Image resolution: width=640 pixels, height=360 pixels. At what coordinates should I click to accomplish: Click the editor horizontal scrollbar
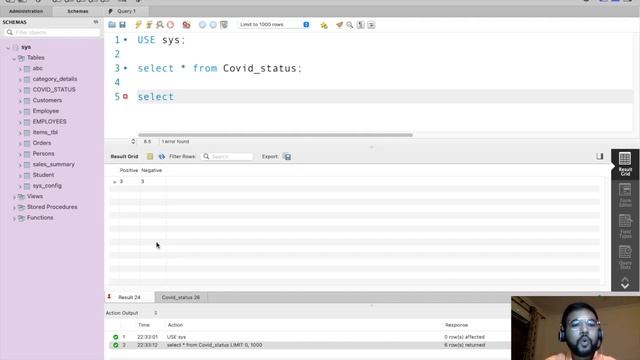(276, 135)
